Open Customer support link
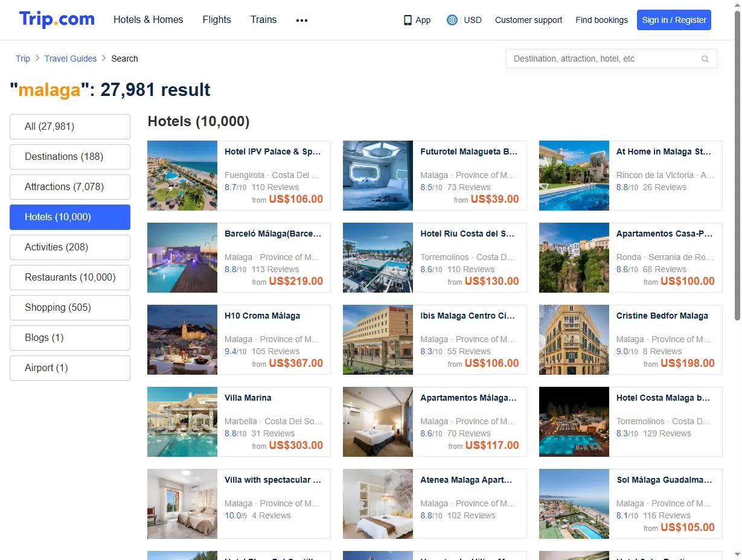The width and height of the screenshot is (742, 560). tap(528, 20)
